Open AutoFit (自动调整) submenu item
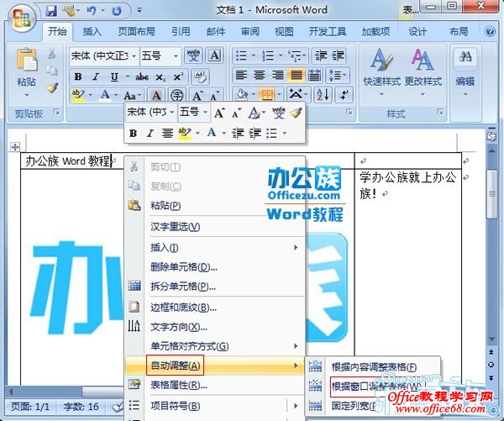 tap(214, 366)
